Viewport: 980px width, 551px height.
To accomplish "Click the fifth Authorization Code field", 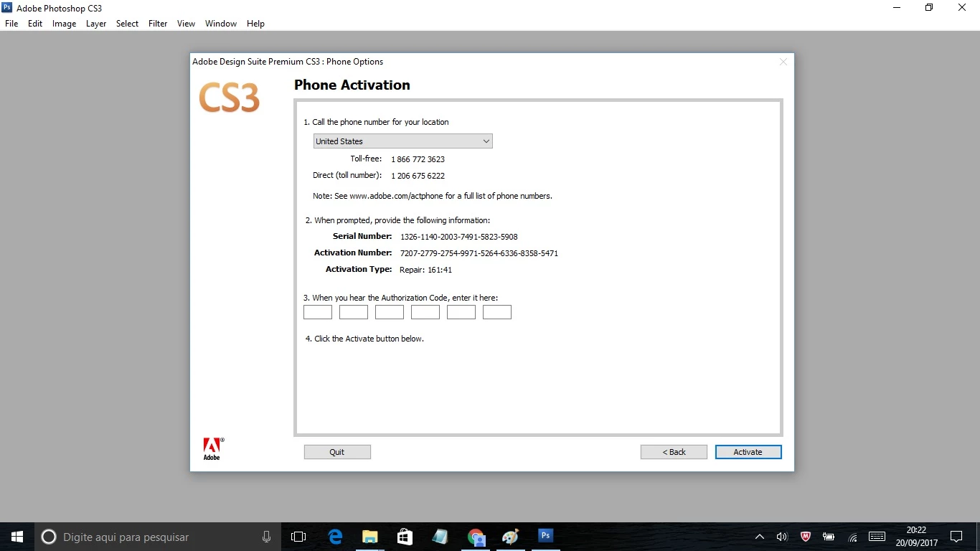I will pyautogui.click(x=461, y=312).
